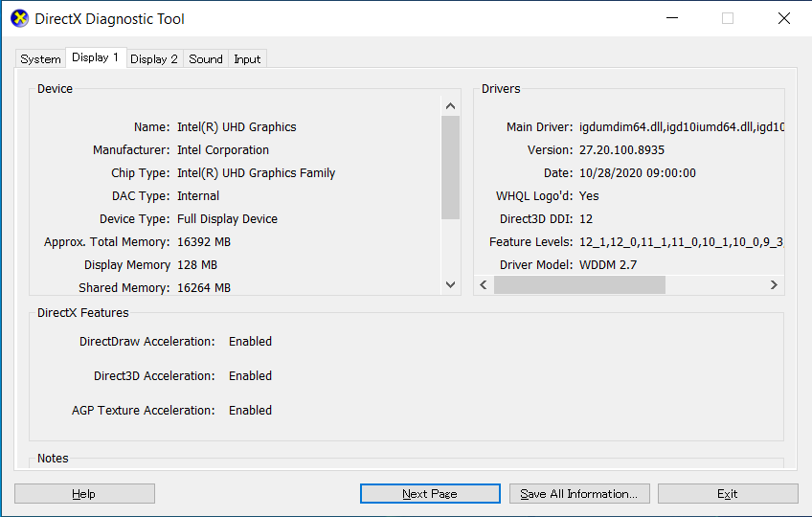Click the Feature Levels value list
812x517 pixels.
click(x=682, y=242)
